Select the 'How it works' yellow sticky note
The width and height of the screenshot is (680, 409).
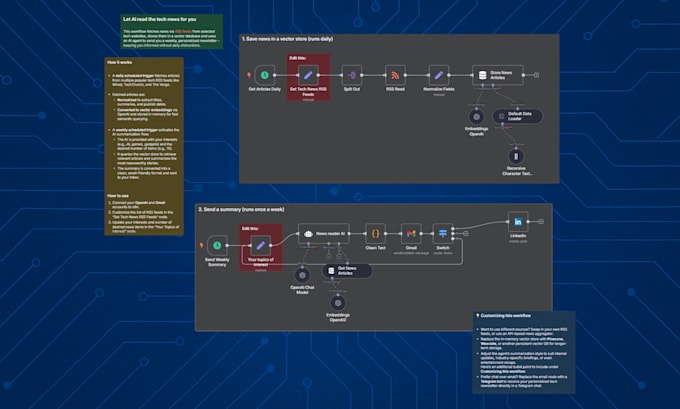click(x=144, y=147)
